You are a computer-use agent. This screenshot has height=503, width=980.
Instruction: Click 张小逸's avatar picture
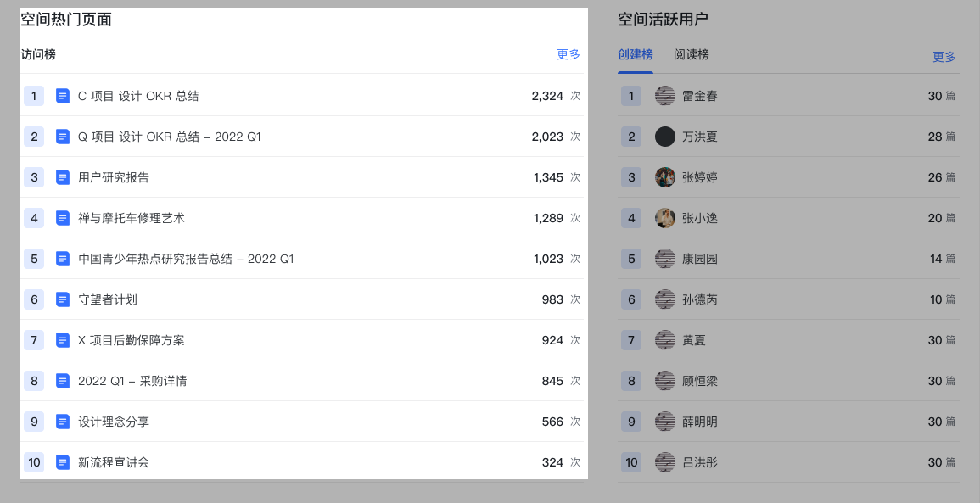pyautogui.click(x=665, y=218)
